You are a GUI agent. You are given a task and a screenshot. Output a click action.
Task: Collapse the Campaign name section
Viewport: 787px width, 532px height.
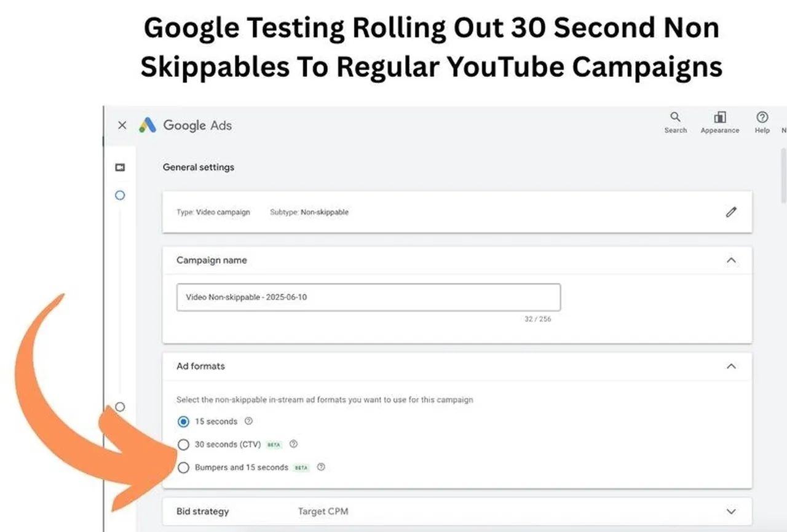point(731,260)
